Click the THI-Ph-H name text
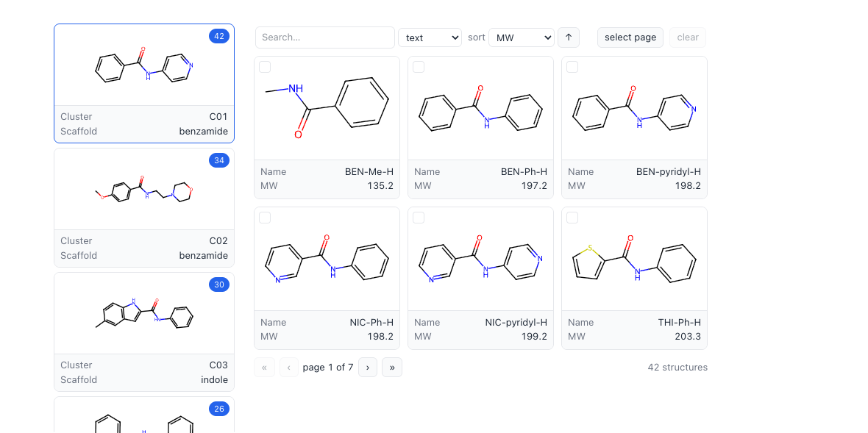 (x=680, y=323)
